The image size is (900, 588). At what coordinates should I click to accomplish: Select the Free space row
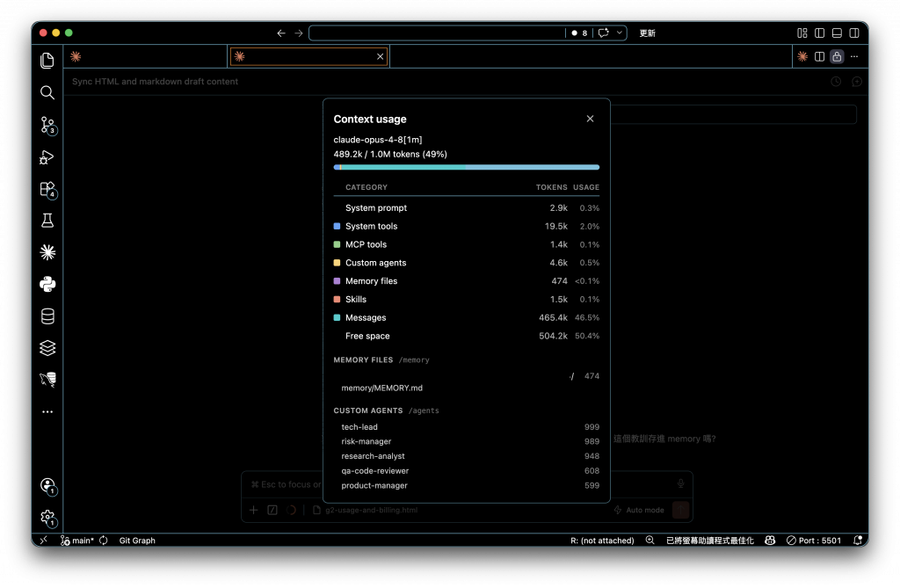pos(466,336)
